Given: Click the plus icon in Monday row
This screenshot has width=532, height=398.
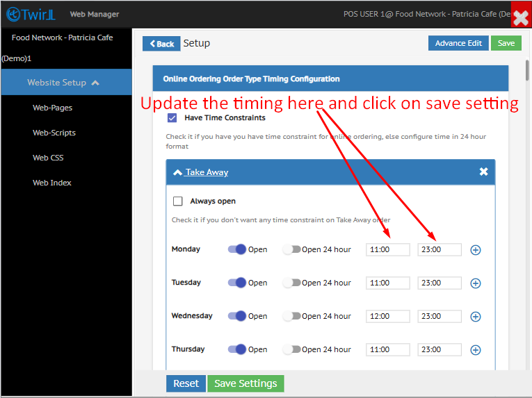Looking at the screenshot, I should coord(476,250).
